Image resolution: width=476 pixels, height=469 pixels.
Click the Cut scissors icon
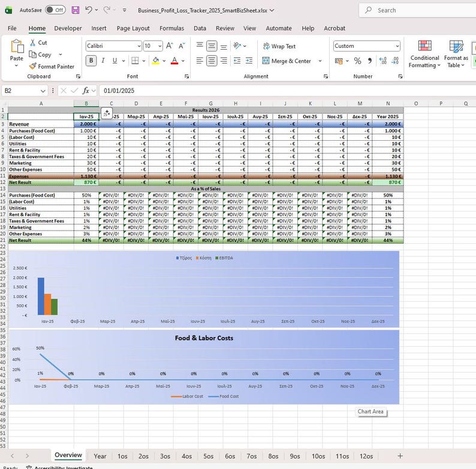pos(33,43)
